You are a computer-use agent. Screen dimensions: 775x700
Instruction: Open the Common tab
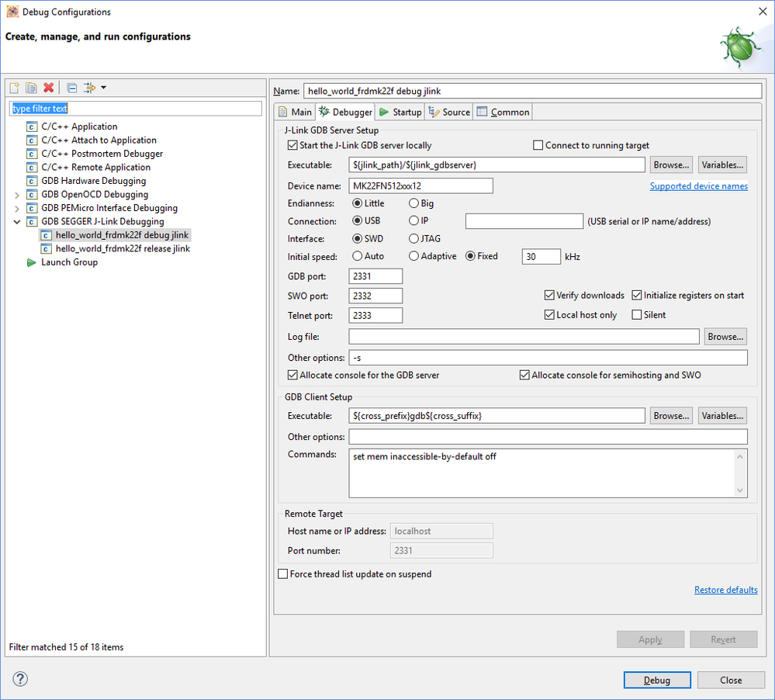(x=503, y=113)
